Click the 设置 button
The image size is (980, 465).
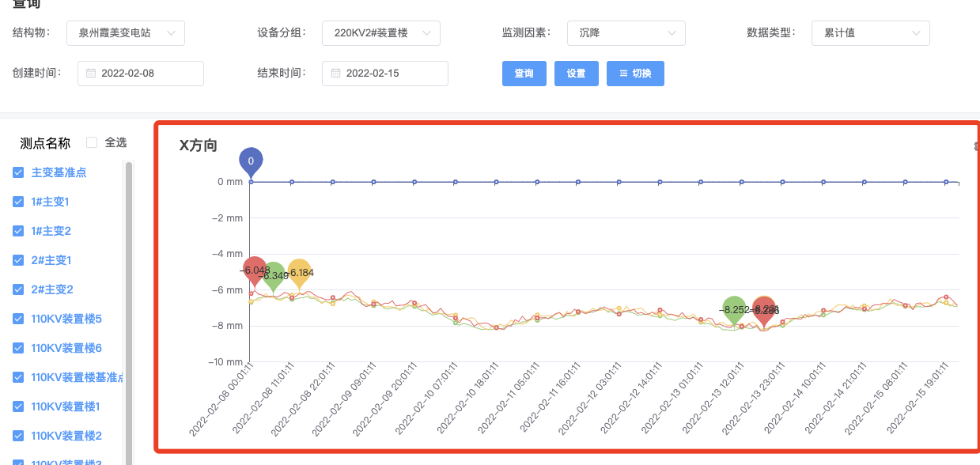click(x=576, y=74)
